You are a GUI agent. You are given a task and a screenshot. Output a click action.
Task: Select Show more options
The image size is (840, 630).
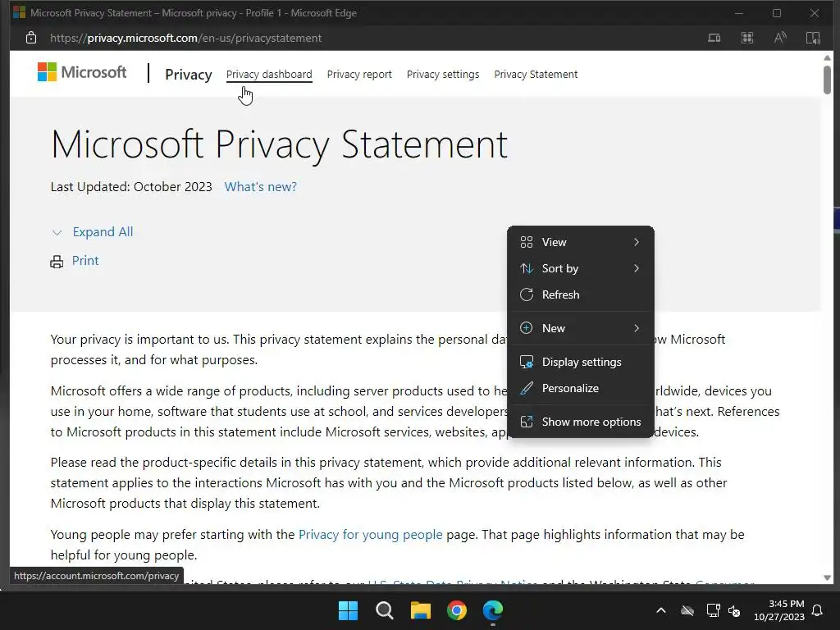(581, 422)
